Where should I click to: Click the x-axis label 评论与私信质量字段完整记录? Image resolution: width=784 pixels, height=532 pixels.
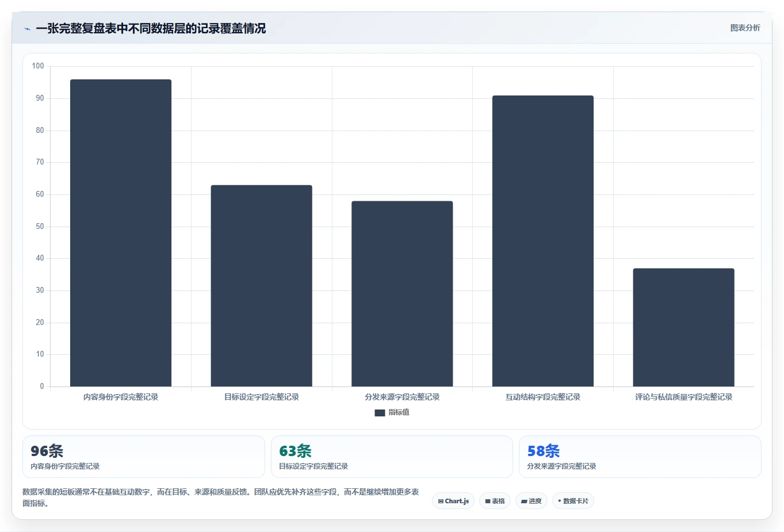(x=684, y=397)
